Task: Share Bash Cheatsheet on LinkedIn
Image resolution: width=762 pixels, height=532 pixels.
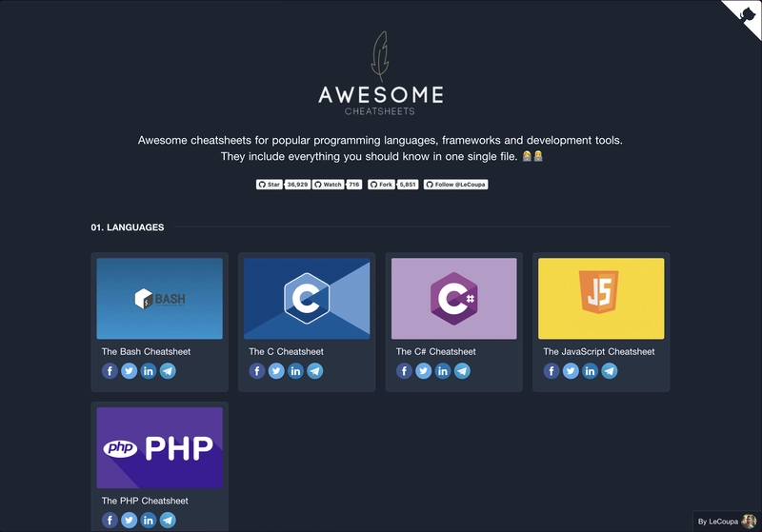Action: click(x=149, y=371)
